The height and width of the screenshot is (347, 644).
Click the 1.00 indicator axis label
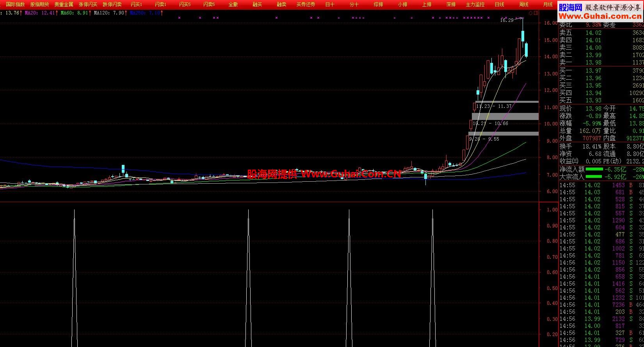click(552, 210)
